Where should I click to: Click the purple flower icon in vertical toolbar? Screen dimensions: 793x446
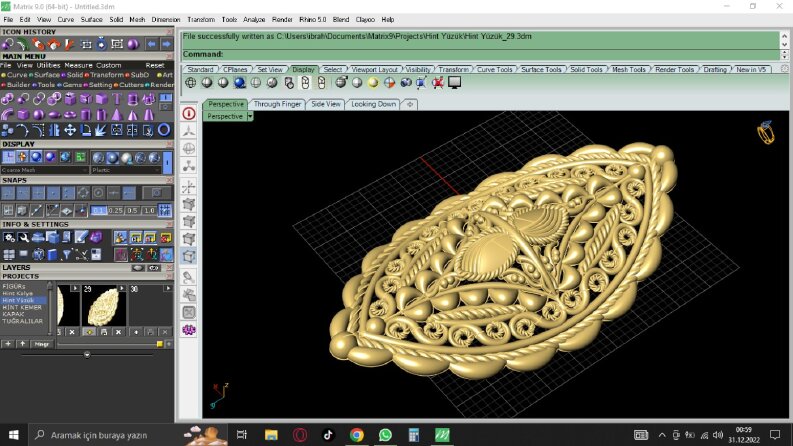(189, 330)
